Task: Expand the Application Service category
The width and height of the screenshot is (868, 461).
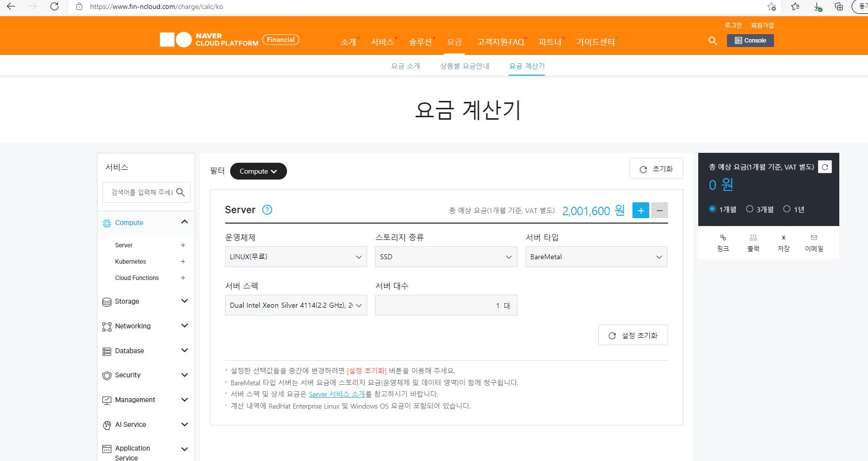Action: tap(185, 449)
